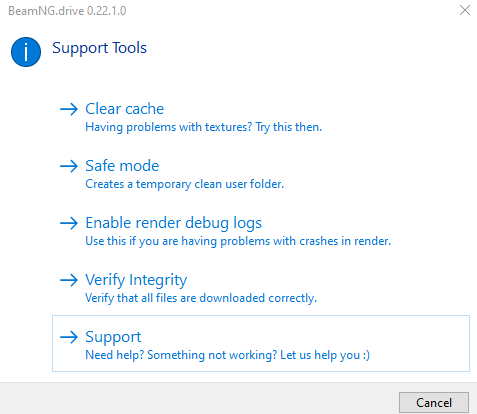Viewport: 477px width, 414px height.
Task: Click the arrow icon beside Clear cache
Action: click(69, 109)
